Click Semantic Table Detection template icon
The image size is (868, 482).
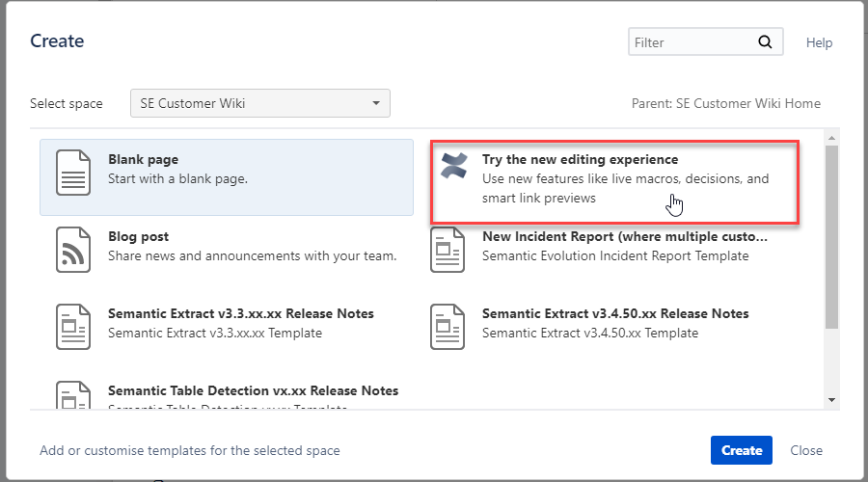(x=74, y=396)
